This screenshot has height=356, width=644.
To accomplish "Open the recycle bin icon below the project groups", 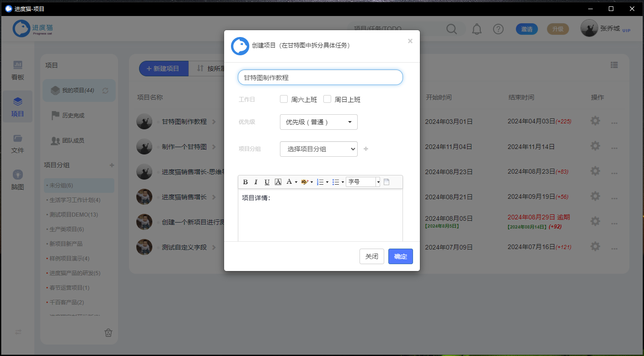I will tap(108, 333).
